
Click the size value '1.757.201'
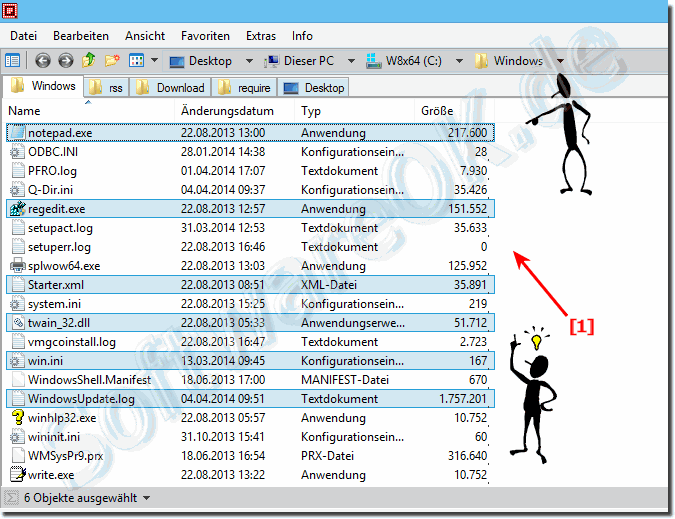tap(463, 399)
